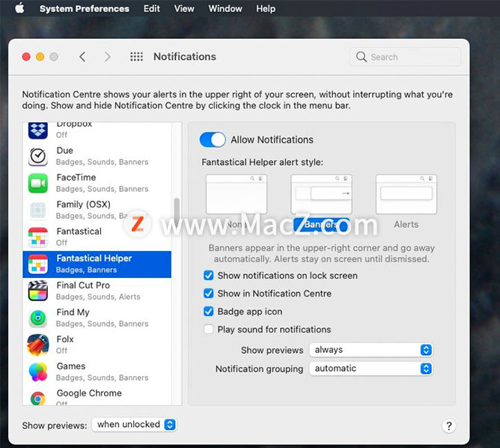The width and height of the screenshot is (500, 448).
Task: Show all preferences via grid icon
Action: coord(136,57)
